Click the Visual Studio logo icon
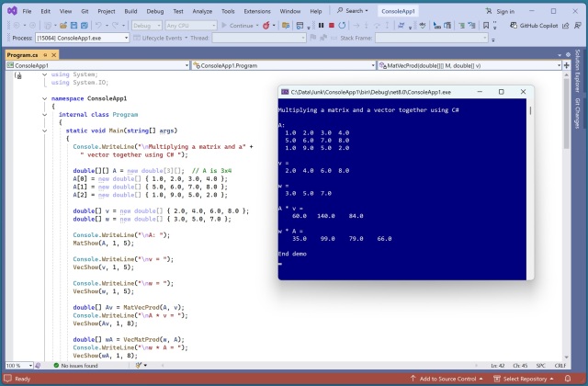The image size is (588, 386). (12, 11)
